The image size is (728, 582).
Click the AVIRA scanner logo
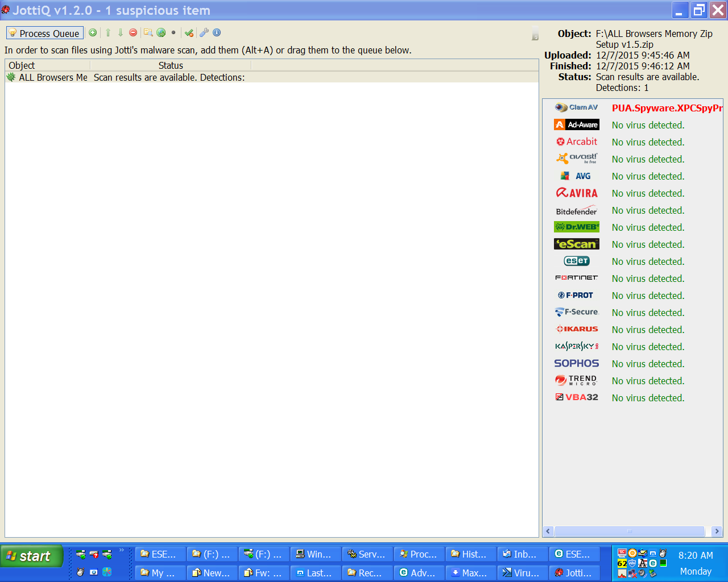pos(577,193)
